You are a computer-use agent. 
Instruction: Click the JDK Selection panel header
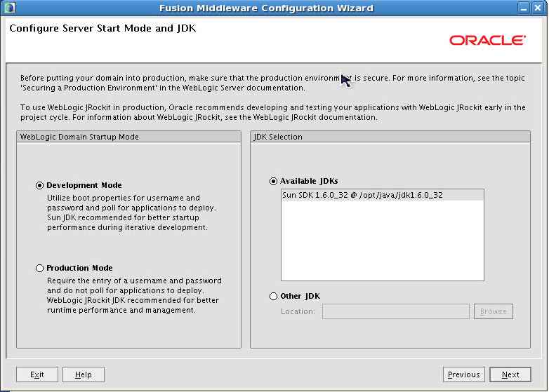(278, 137)
